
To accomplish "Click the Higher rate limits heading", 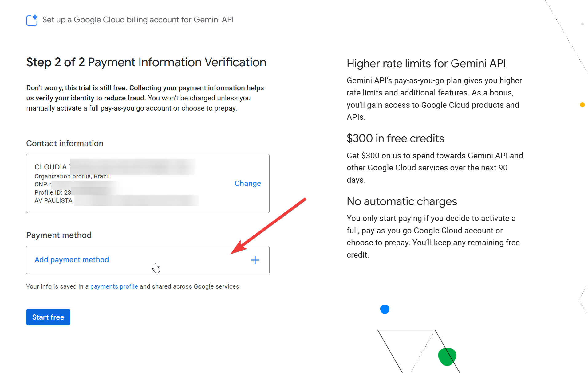I will pos(426,64).
